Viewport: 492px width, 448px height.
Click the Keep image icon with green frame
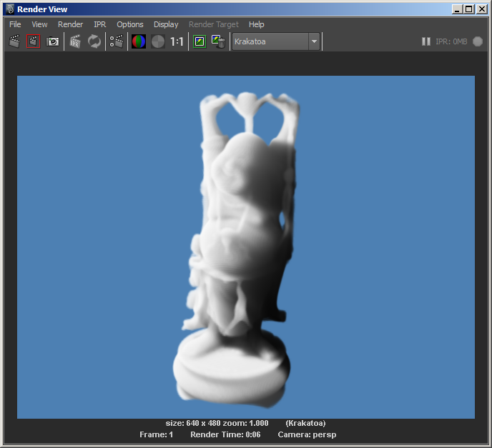click(x=200, y=41)
